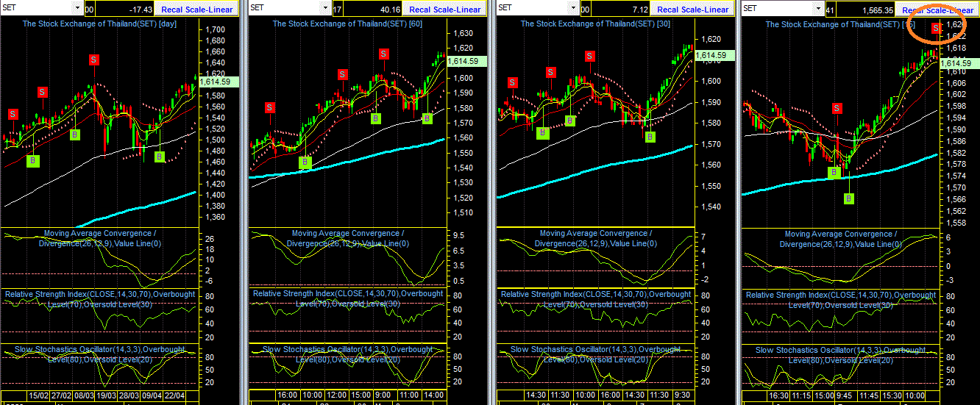The image size is (980, 405).
Task: Select the leftmost B buy marker in the day chart
Action: (33, 160)
